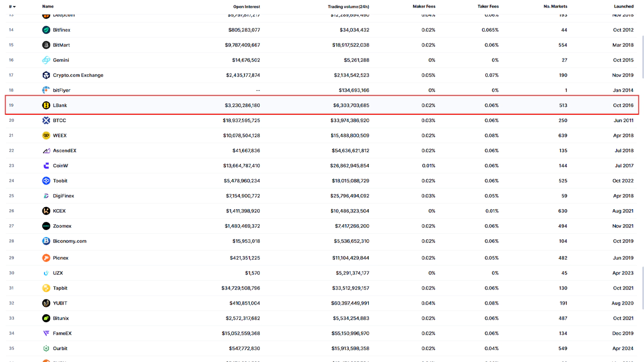Sort by Maker Fees column header
Screen dimensions: 644x362
click(x=425, y=6)
